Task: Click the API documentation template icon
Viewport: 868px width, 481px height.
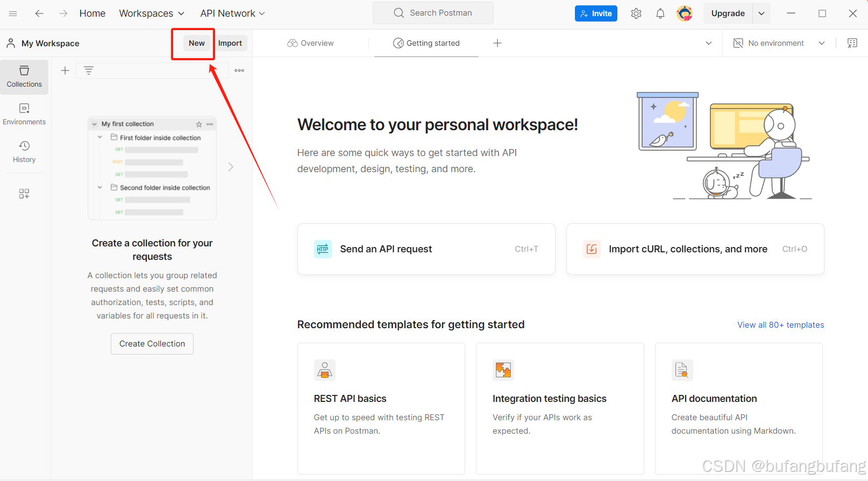Action: tap(682, 370)
